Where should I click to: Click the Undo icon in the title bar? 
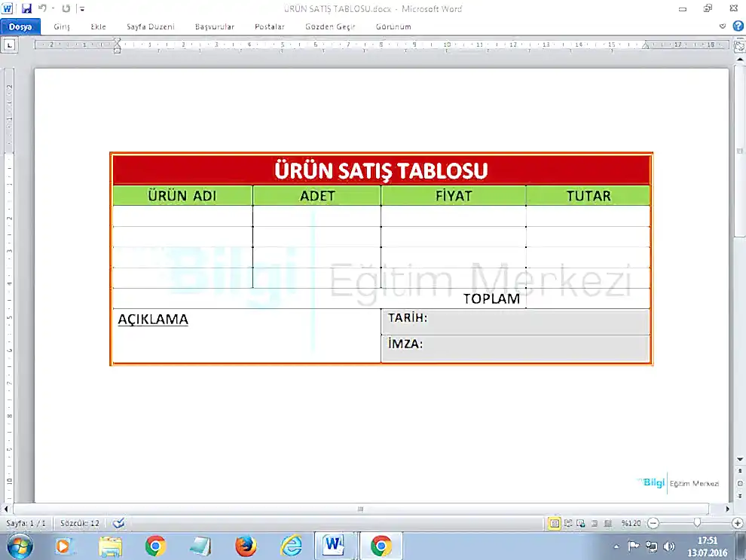44,9
